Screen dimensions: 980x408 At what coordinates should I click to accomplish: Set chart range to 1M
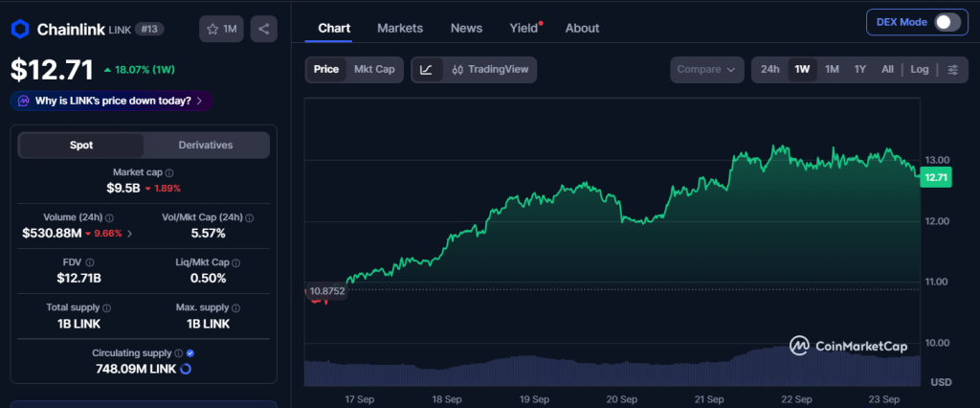pos(832,70)
